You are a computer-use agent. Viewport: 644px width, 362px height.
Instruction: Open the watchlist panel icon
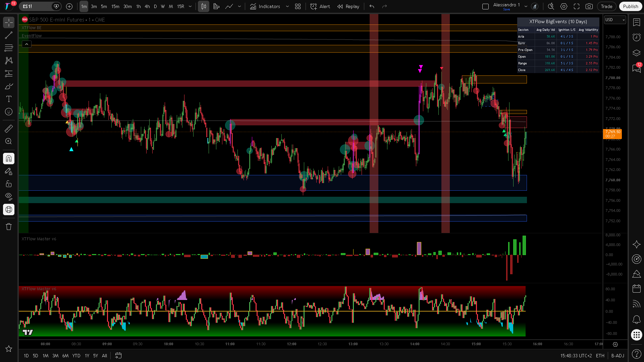tap(637, 22)
